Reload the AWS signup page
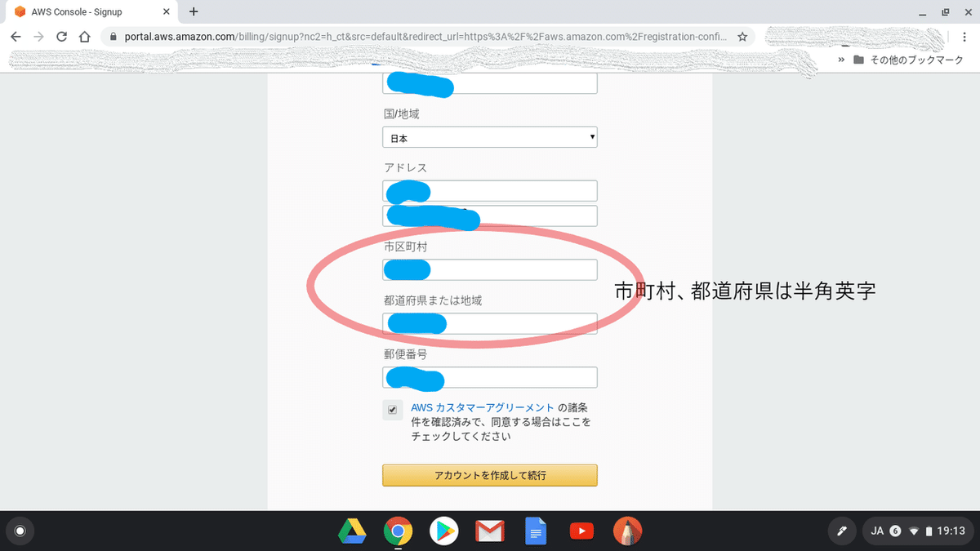Screen dimensions: 980x551 pos(61,37)
